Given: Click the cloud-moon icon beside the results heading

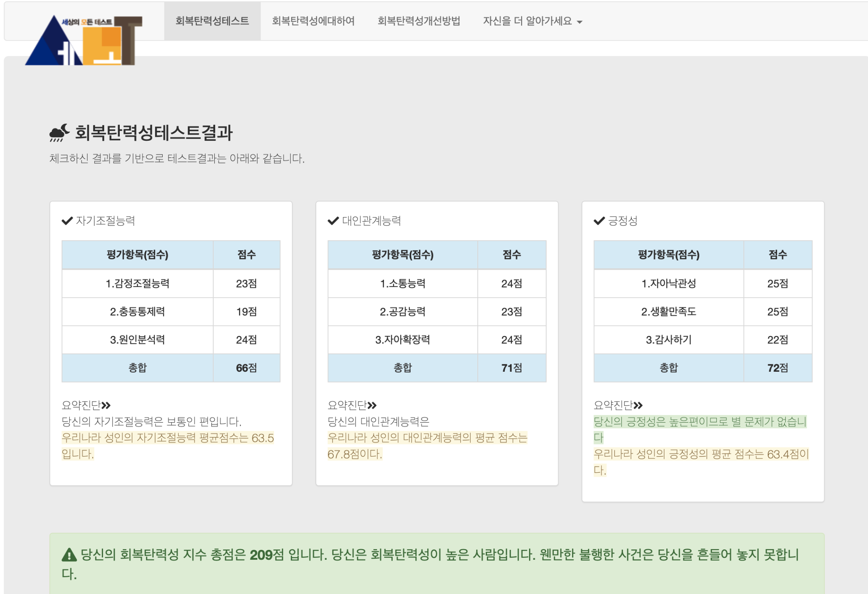Looking at the screenshot, I should (x=59, y=133).
